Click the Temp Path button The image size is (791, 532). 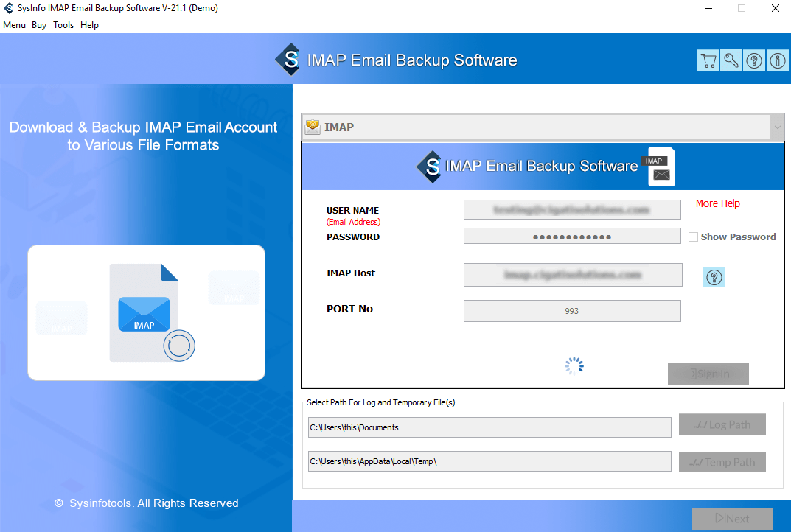point(722,462)
